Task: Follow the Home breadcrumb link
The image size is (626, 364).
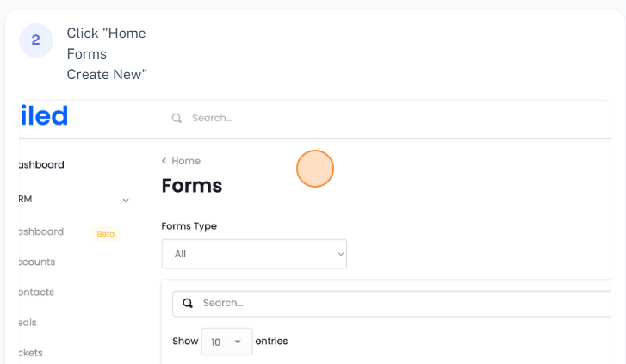Action: 186,161
